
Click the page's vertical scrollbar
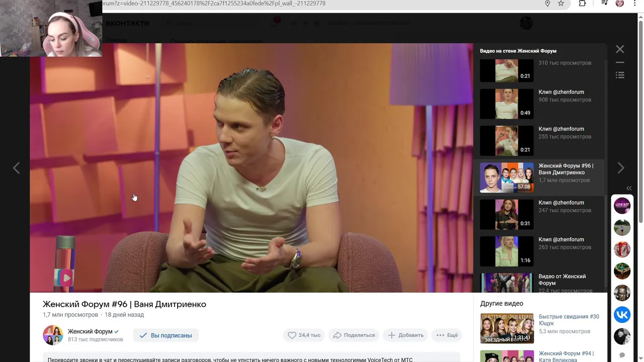[x=640, y=121]
